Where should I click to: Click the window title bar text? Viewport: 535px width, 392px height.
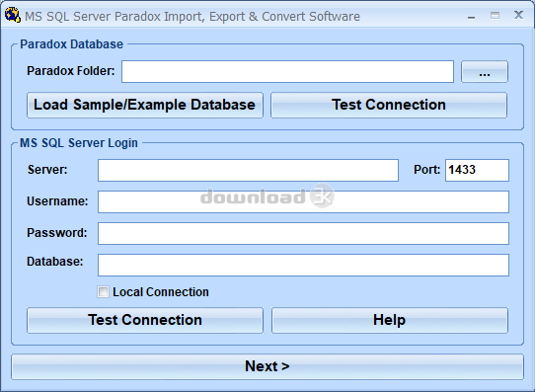pos(192,17)
